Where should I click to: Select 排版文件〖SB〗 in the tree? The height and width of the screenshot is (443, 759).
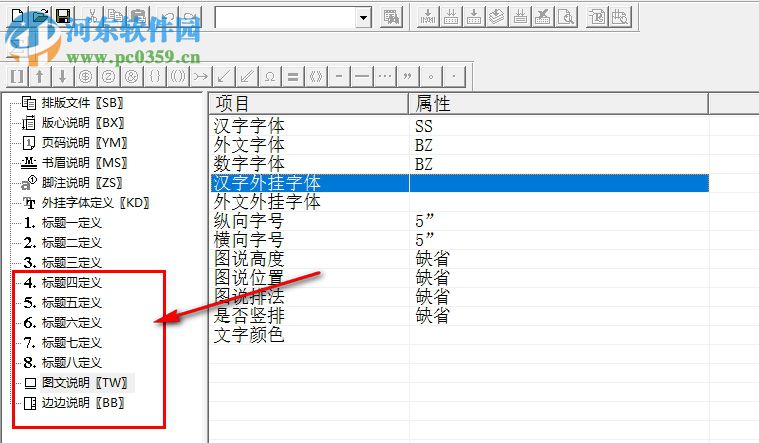coord(82,103)
